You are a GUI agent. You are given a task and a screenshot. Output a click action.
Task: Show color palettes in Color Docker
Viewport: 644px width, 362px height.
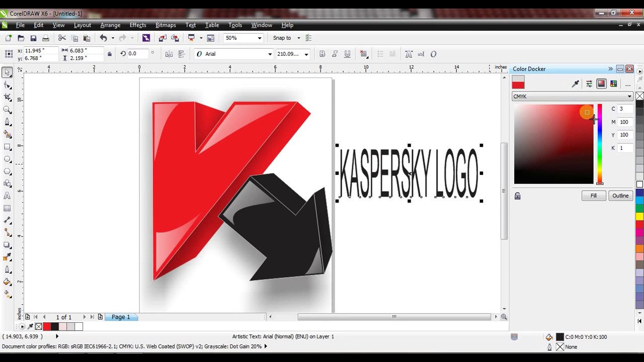tap(614, 84)
